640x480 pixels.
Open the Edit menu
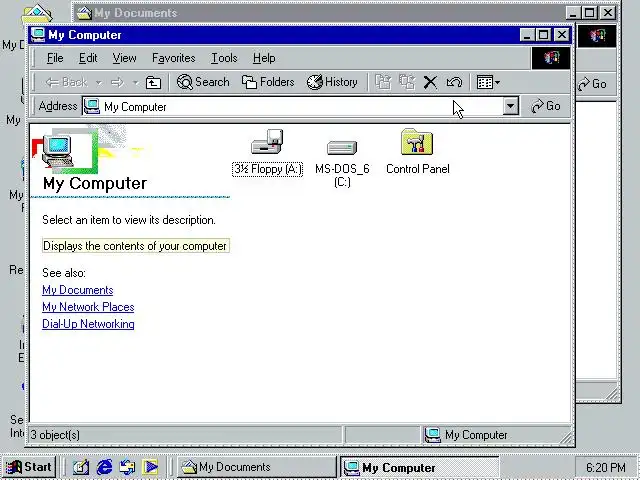click(88, 58)
